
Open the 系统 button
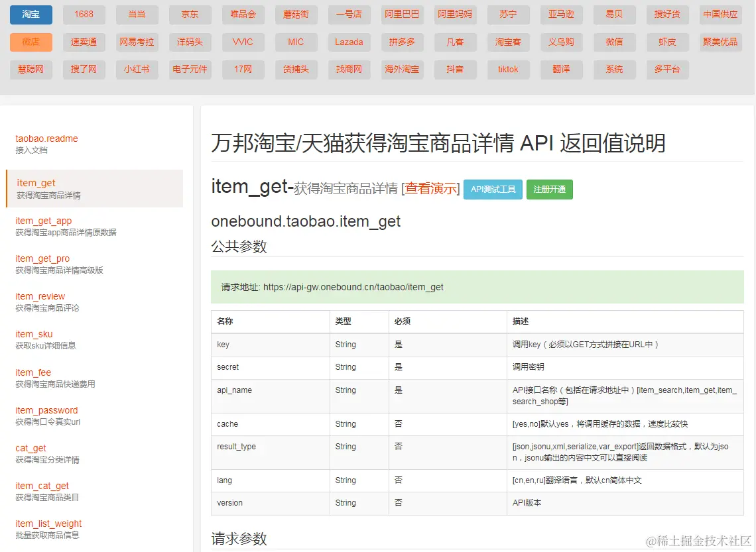point(614,70)
